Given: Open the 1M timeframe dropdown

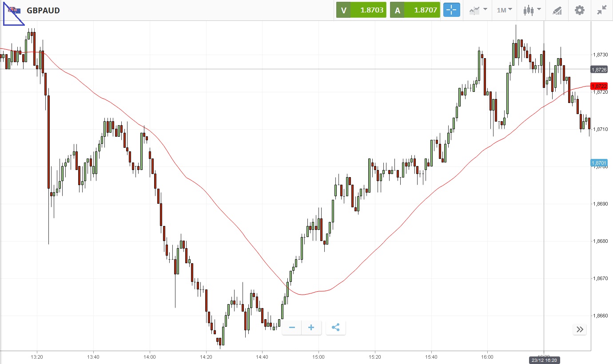Looking at the screenshot, I should [504, 10].
